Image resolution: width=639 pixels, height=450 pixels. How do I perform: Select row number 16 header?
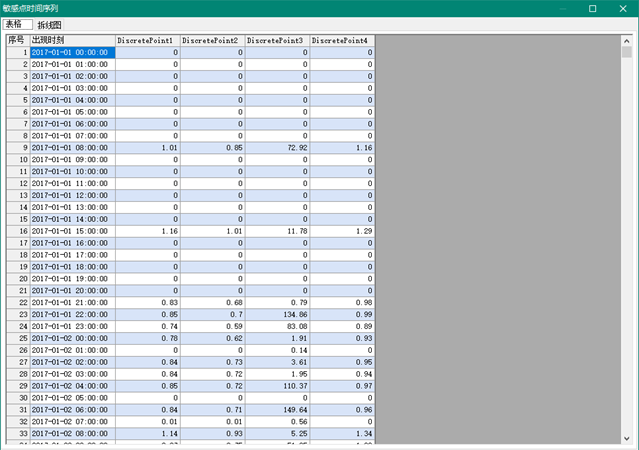point(17,232)
